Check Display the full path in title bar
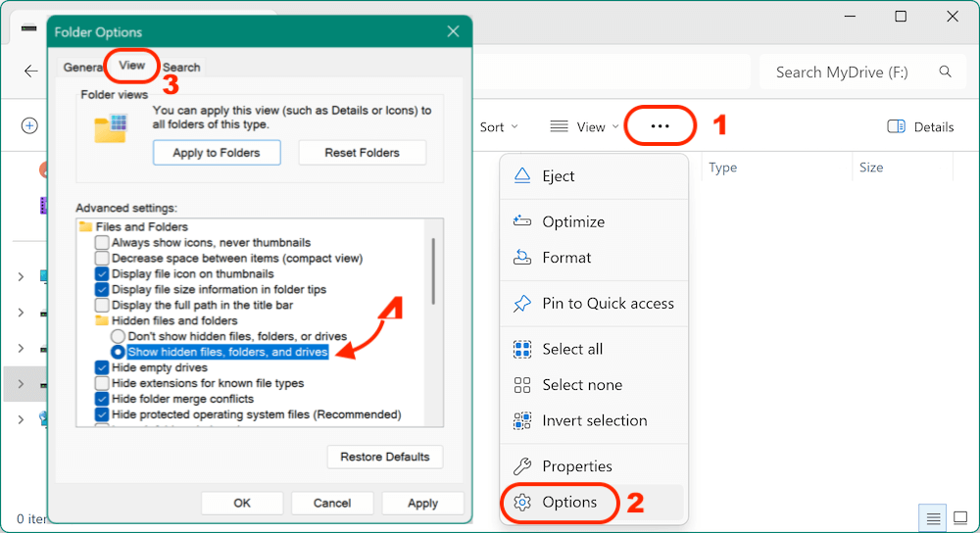 [102, 305]
